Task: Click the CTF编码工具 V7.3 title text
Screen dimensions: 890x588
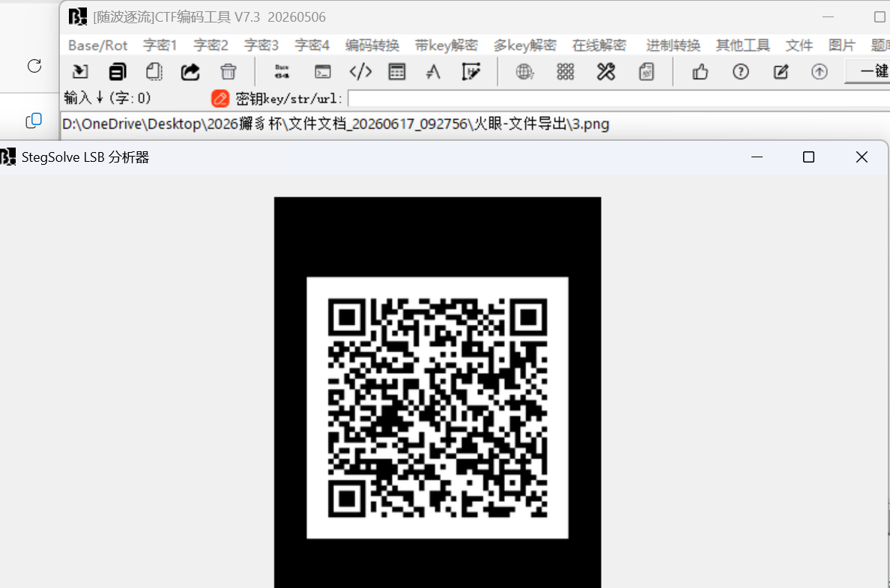Action: pyautogui.click(x=210, y=17)
